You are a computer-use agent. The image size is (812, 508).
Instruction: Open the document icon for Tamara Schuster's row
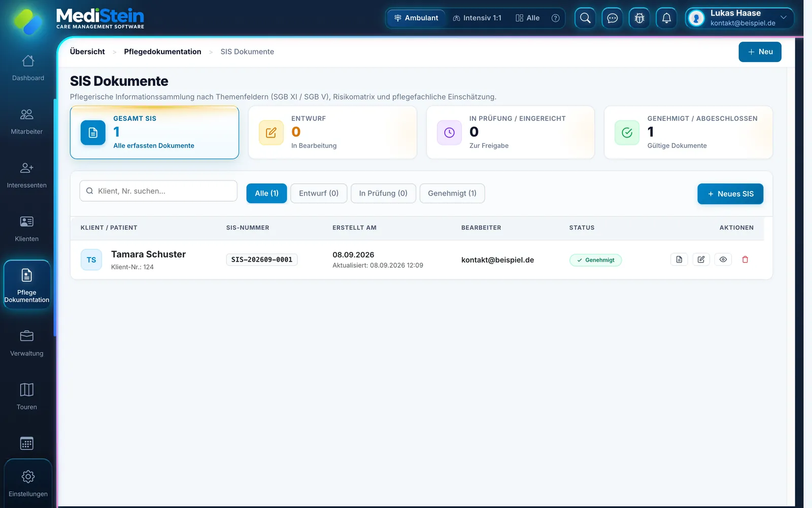point(679,260)
